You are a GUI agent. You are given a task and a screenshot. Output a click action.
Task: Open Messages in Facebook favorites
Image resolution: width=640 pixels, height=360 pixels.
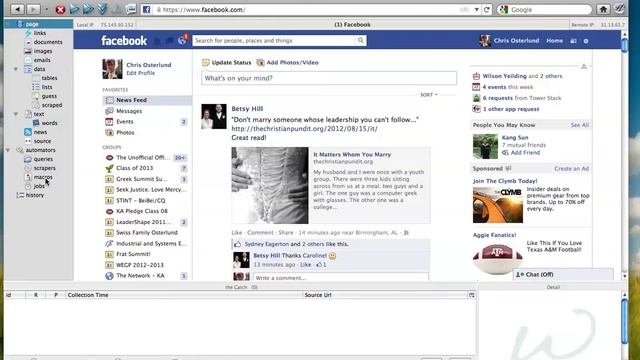pyautogui.click(x=129, y=111)
